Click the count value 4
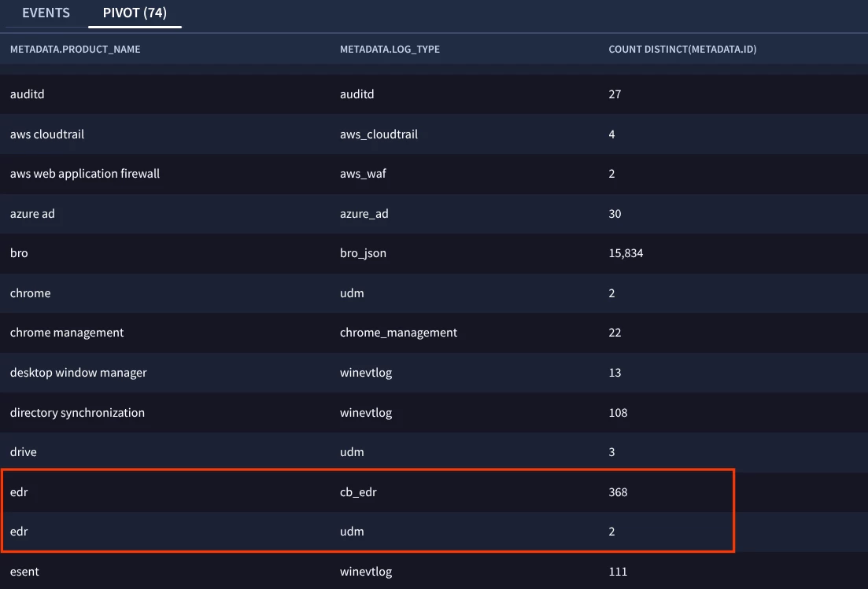This screenshot has height=589, width=868. [611, 134]
